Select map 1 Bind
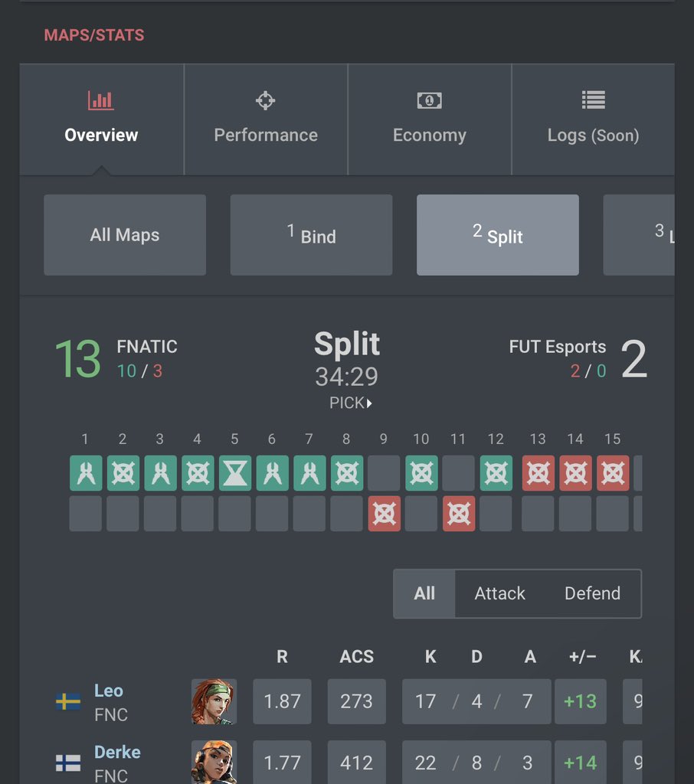The height and width of the screenshot is (784, 694). (x=311, y=235)
